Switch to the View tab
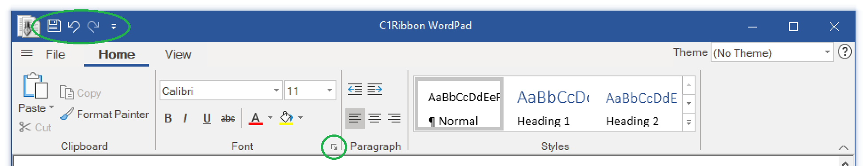This screenshot has height=166, width=868. (178, 54)
